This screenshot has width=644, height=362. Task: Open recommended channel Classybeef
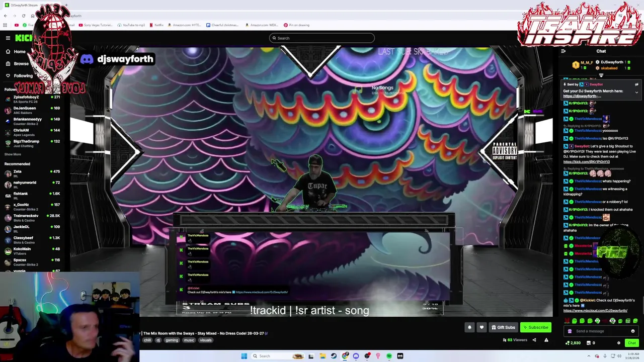point(31,240)
